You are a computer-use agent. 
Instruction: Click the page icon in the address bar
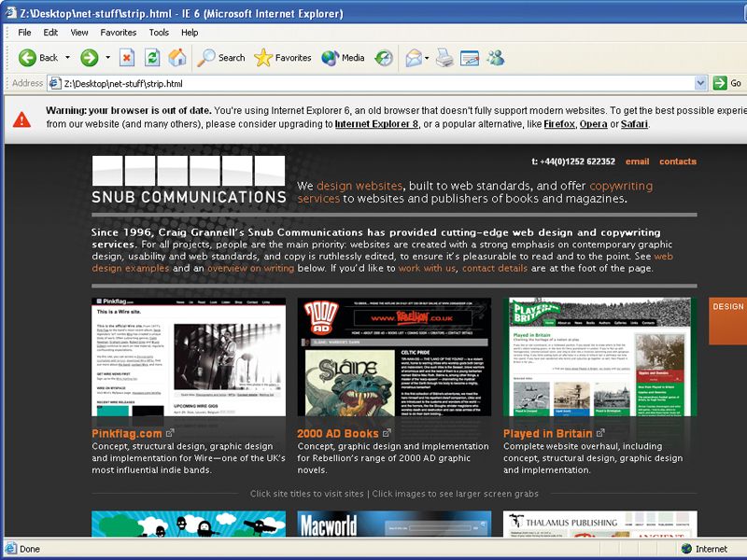pyautogui.click(x=55, y=83)
